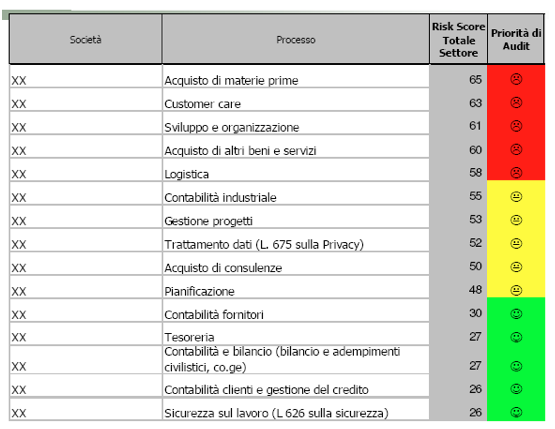Click smiley icon for Sicurezza sul lavoro

tap(516, 412)
